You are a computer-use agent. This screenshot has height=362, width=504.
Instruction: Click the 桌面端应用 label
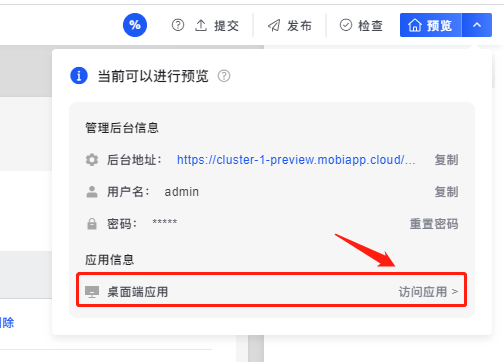[x=138, y=292]
